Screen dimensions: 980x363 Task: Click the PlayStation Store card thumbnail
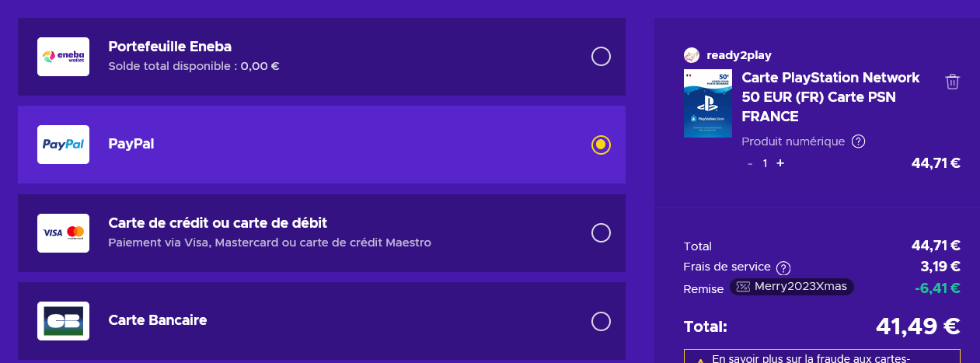(708, 103)
